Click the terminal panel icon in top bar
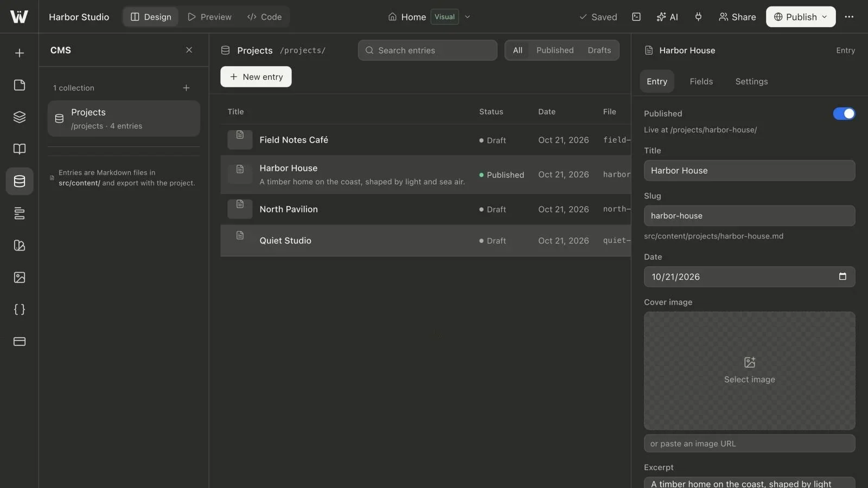The width and height of the screenshot is (868, 488). tap(636, 17)
